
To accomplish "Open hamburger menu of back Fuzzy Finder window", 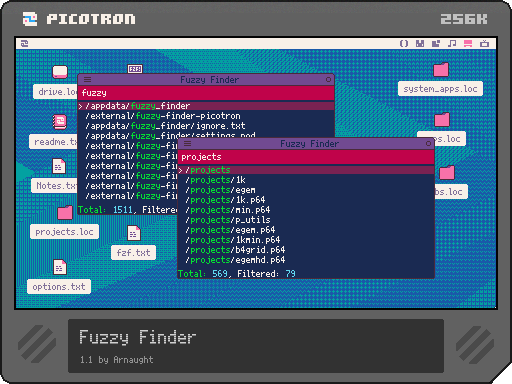I will point(87,80).
